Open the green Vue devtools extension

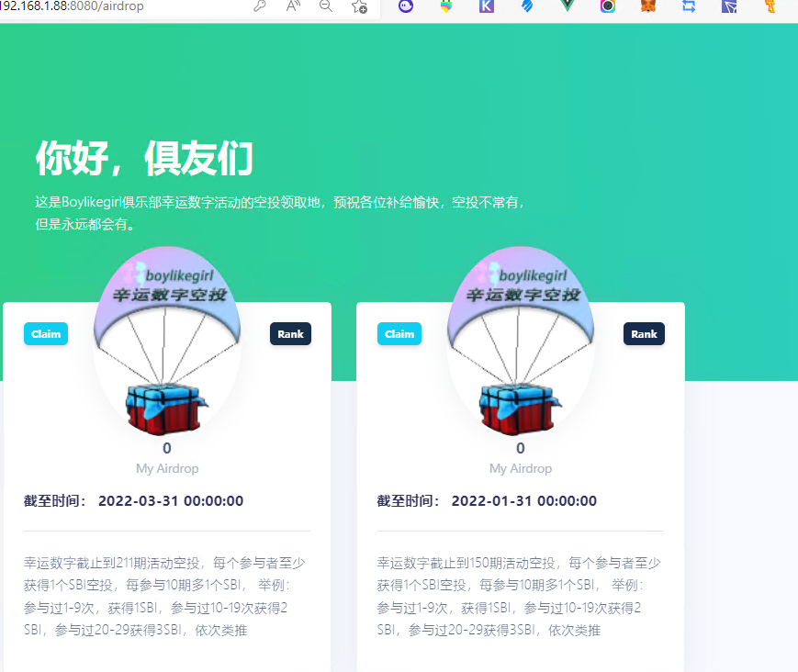click(567, 6)
